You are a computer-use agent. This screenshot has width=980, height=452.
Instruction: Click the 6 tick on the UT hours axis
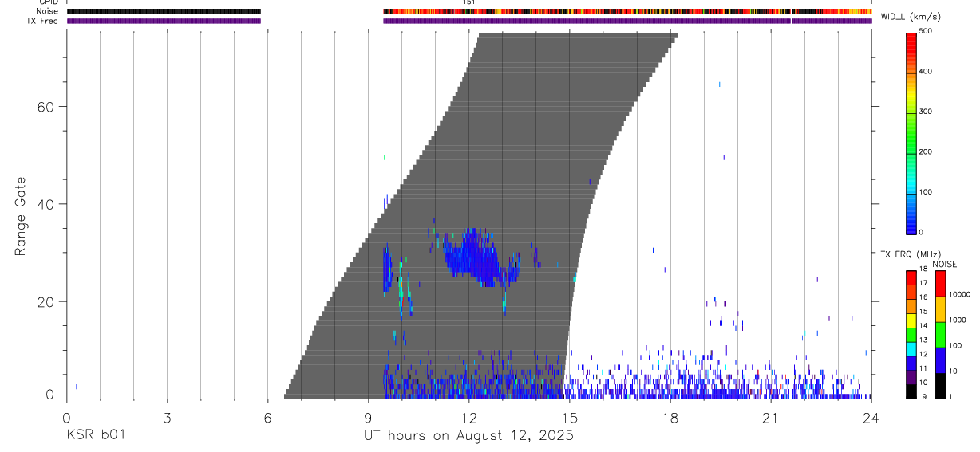click(x=267, y=418)
